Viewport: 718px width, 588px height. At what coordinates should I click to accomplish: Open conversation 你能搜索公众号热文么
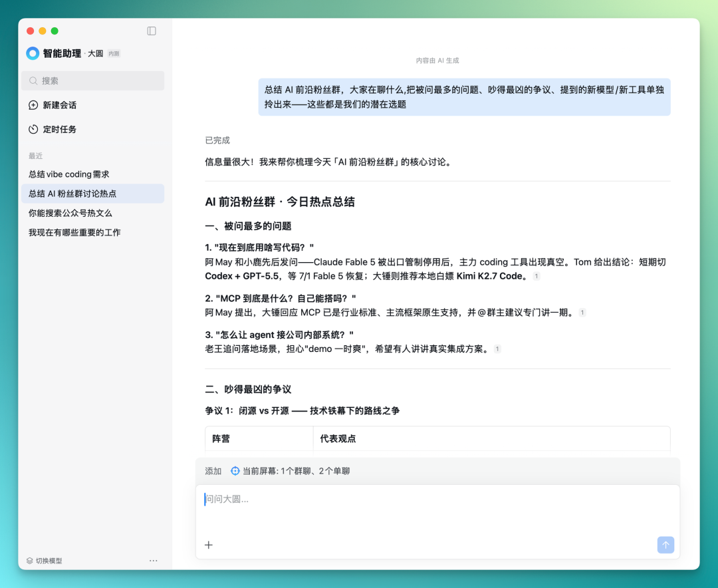pyautogui.click(x=92, y=213)
